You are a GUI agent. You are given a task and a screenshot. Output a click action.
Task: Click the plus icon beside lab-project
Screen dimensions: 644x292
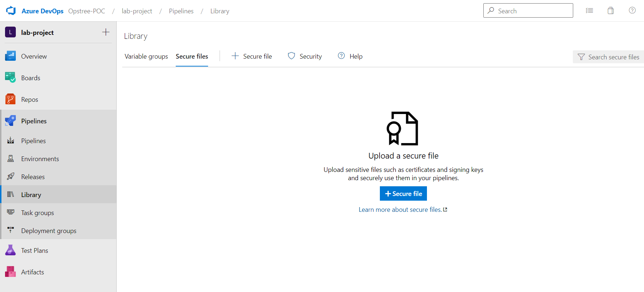(x=106, y=32)
